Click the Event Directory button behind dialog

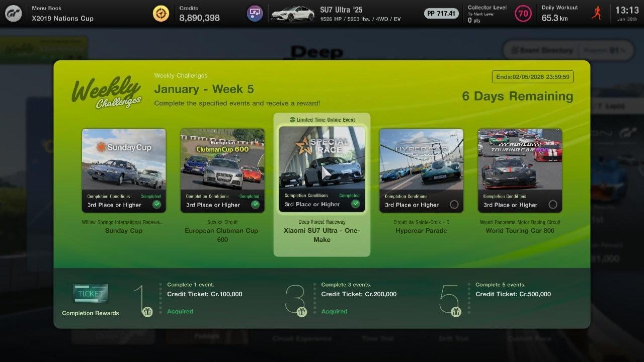pyautogui.click(x=542, y=50)
